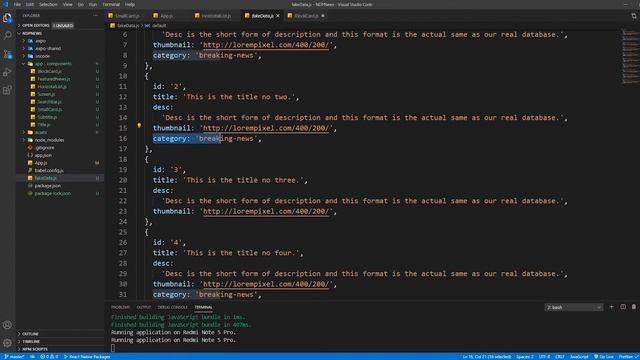Switch to the BlockCard.js editor tab
The width and height of the screenshot is (640, 360).
306,16
